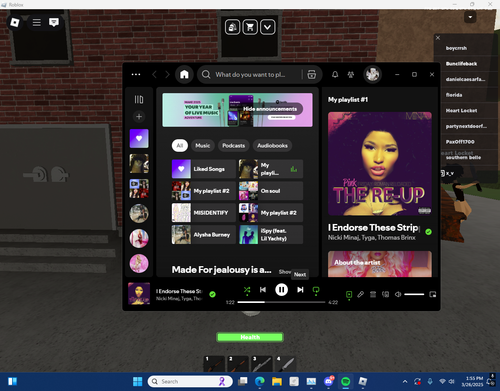The height and width of the screenshot is (391, 500).
Task: Open File Explorer from the taskbar
Action: 277,381
